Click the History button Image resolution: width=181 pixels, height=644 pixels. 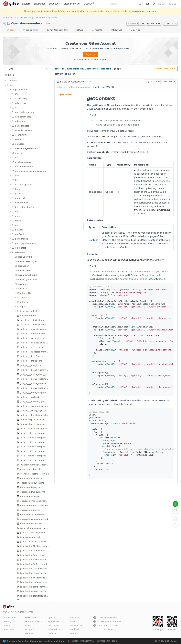(x=172, y=82)
